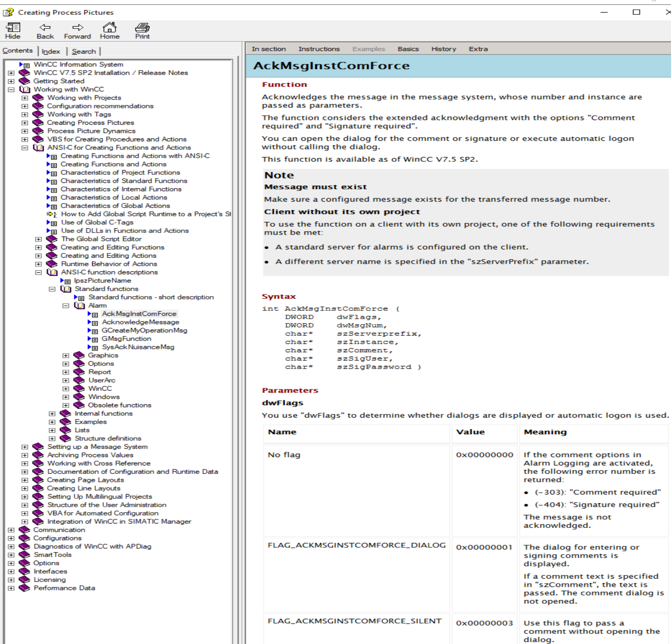The width and height of the screenshot is (671, 644).
Task: Collapse the Working with WinCC node
Action: pyautogui.click(x=11, y=89)
